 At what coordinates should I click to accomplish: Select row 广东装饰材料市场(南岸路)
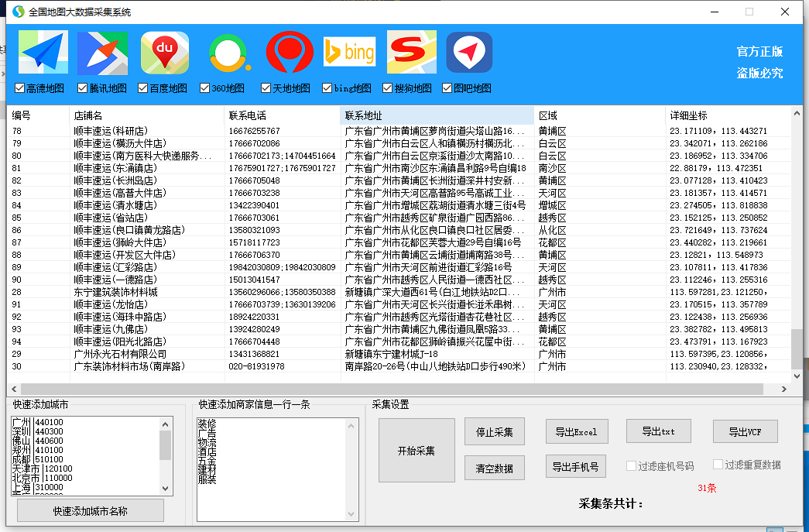[x=399, y=366]
